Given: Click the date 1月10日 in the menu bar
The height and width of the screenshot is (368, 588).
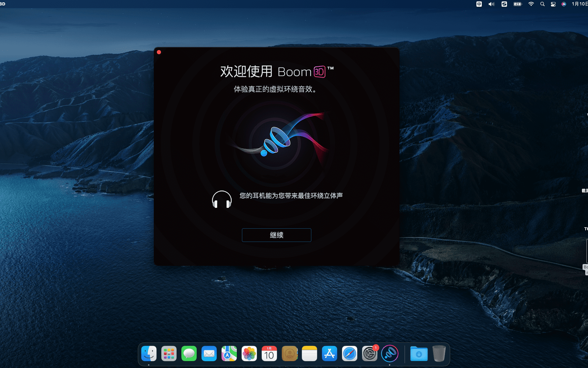Looking at the screenshot, I should [580, 4].
